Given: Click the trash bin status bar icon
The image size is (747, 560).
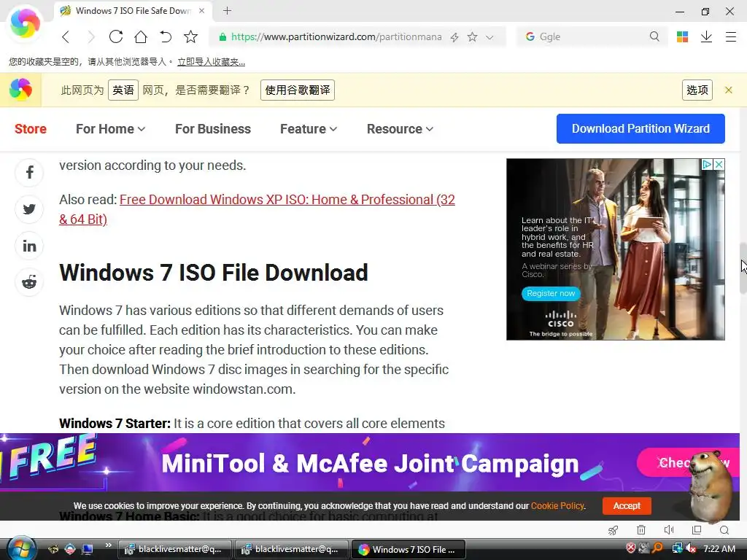Looking at the screenshot, I should click(641, 530).
